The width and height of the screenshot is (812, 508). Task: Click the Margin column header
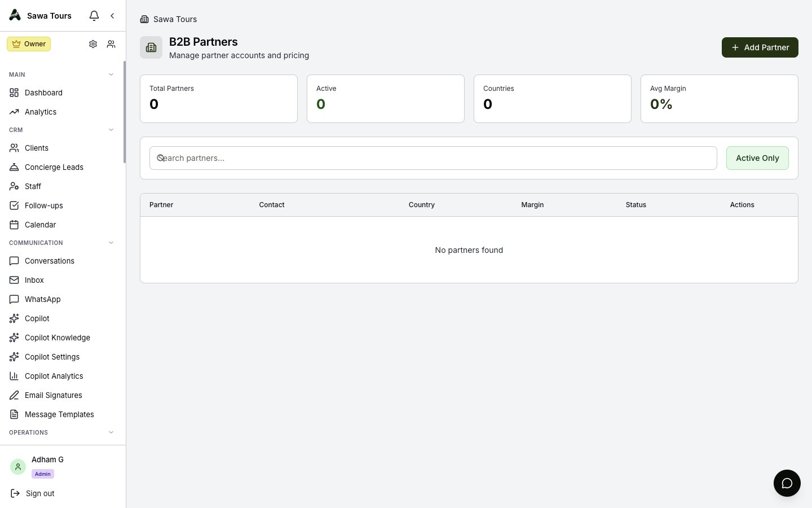(x=532, y=205)
